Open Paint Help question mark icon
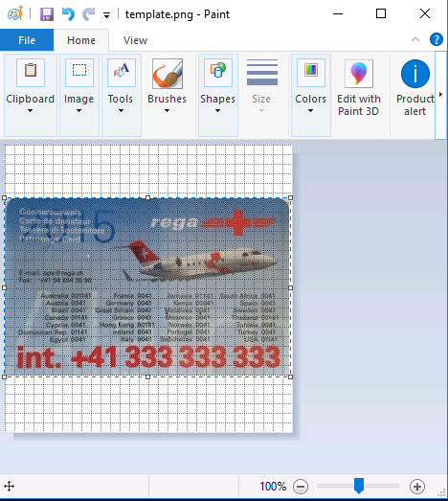The image size is (448, 501). click(x=437, y=39)
